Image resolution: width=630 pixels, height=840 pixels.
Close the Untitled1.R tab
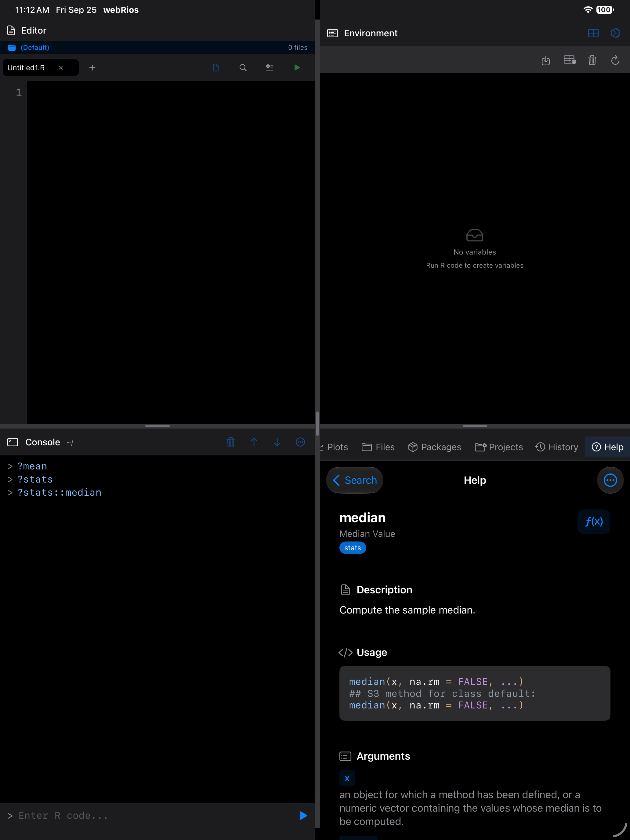61,67
